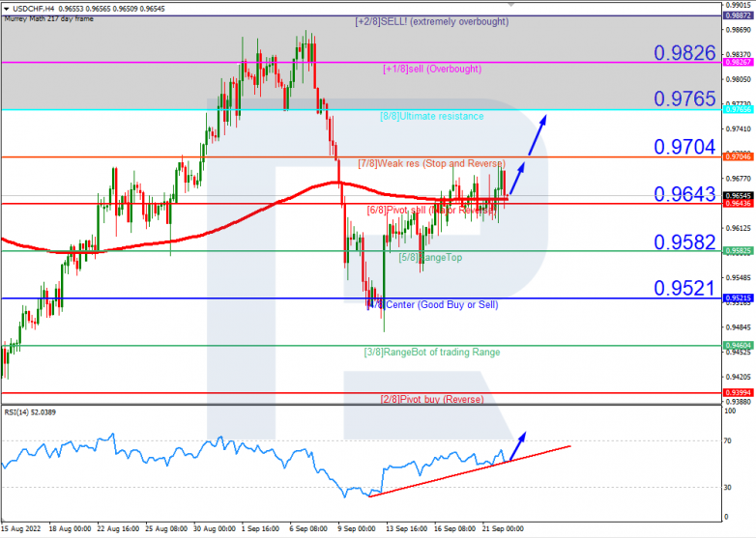Click the large 0.9826 price label

(683, 52)
